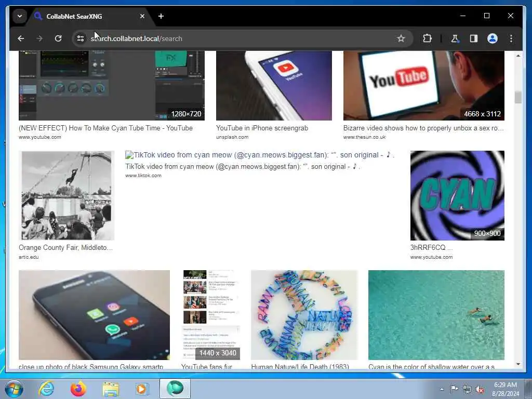
Task: Open Chrome's three-dot menu
Action: click(x=511, y=38)
